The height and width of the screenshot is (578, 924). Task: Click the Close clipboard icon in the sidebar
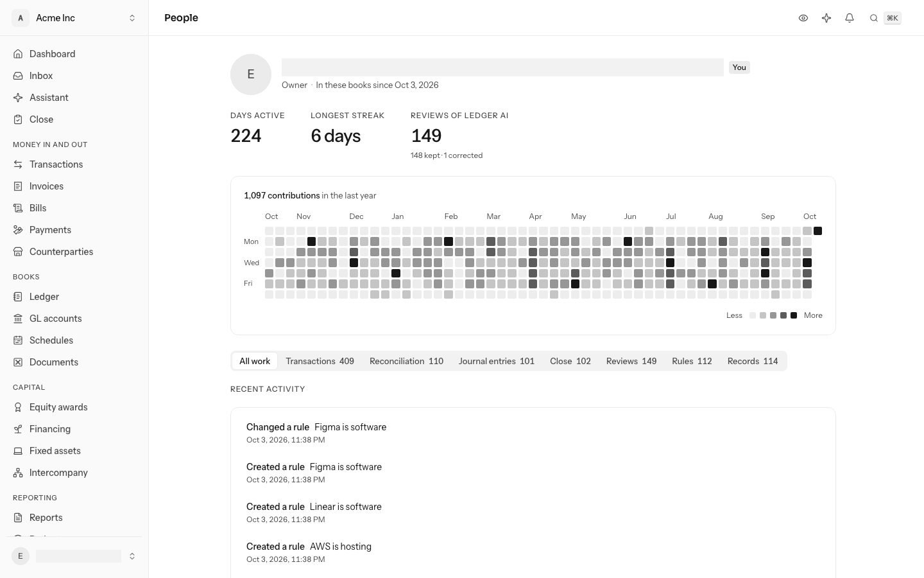18,119
